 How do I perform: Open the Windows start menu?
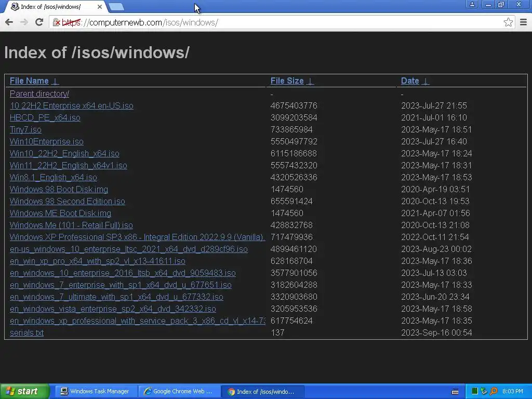tap(24, 391)
